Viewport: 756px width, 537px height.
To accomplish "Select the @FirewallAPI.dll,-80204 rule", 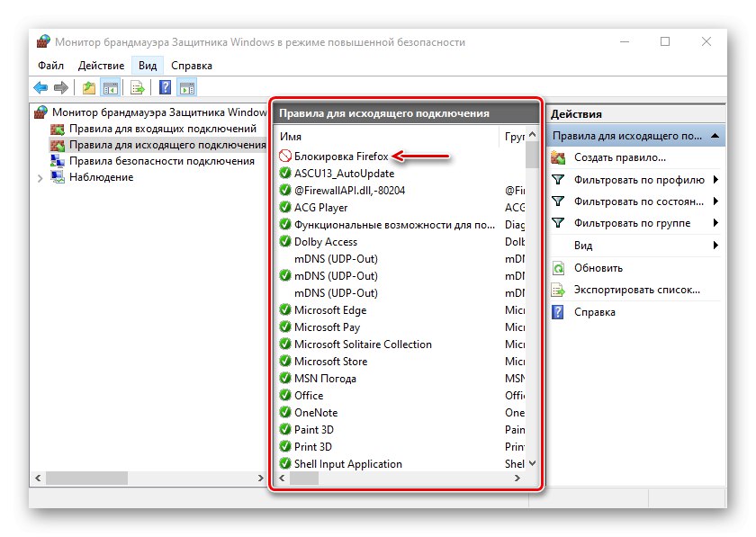I will (349, 191).
